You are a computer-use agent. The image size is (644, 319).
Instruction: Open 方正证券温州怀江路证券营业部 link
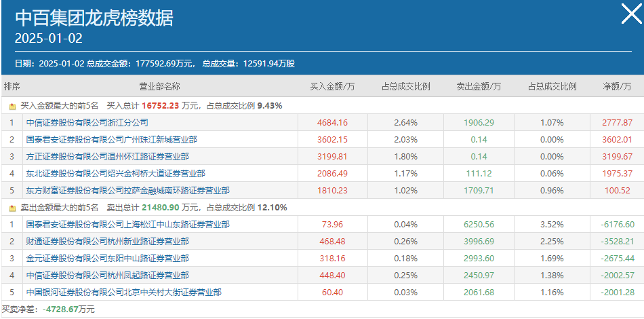pos(107,157)
